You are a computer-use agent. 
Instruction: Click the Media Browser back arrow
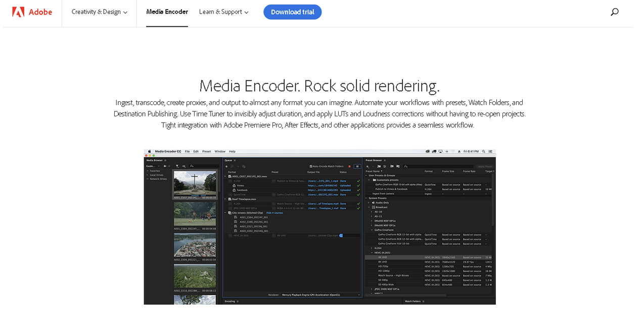164,166
